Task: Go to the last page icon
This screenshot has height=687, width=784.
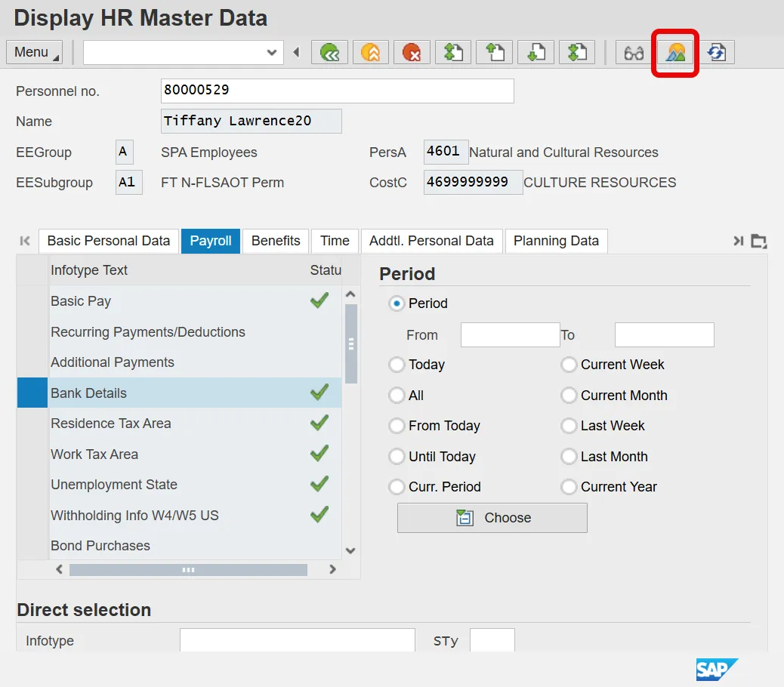Action: [x=576, y=52]
